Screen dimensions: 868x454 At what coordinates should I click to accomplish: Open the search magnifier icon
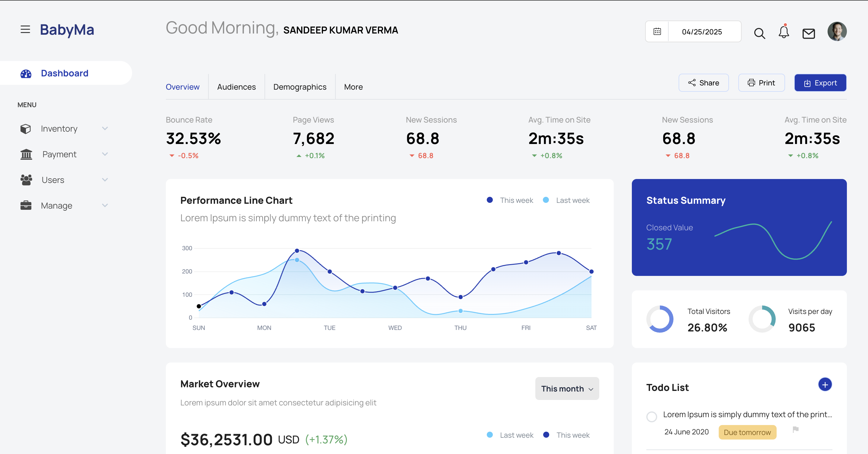click(x=759, y=34)
